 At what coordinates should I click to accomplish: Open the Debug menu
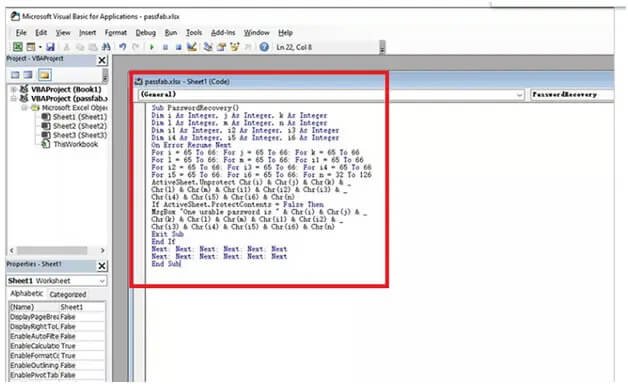click(x=145, y=33)
